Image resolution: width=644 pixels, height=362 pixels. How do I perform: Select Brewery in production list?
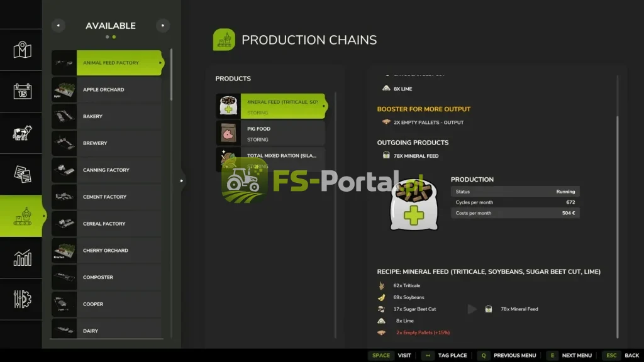(107, 143)
